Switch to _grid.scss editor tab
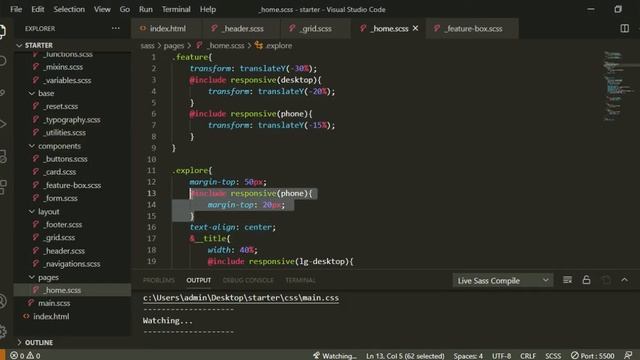Screen dimensions: 640x360 point(316,28)
